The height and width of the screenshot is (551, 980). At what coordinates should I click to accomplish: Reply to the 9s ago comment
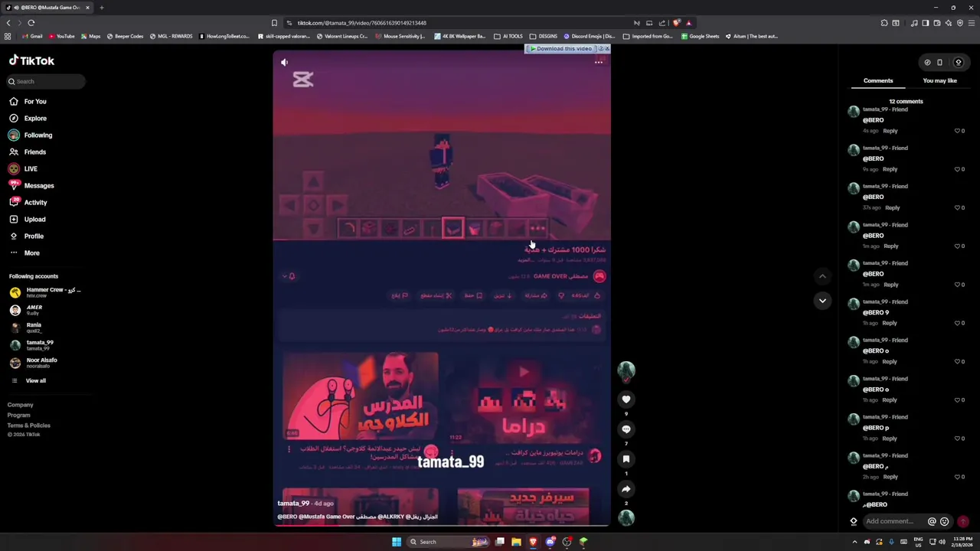pyautogui.click(x=890, y=169)
